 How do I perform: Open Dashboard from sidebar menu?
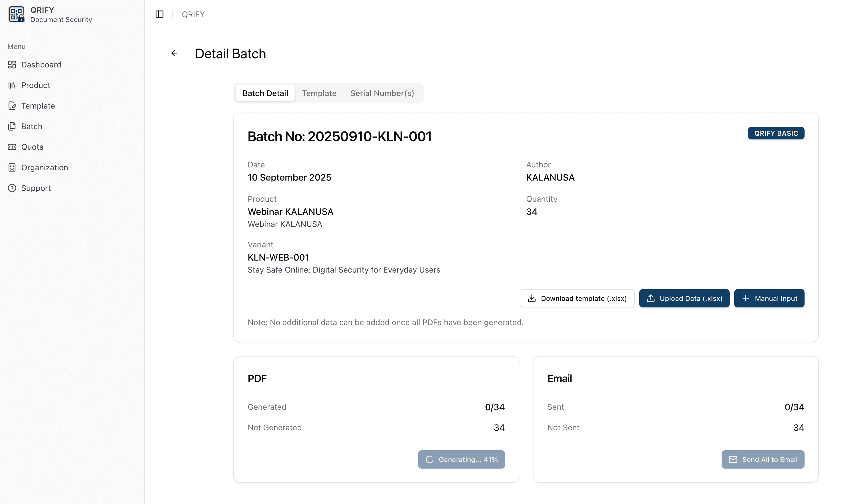(41, 65)
